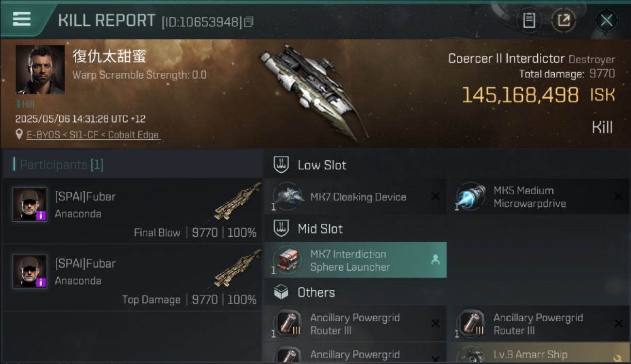Collapse the Others section header
631x364 pixels.
[x=447, y=292]
